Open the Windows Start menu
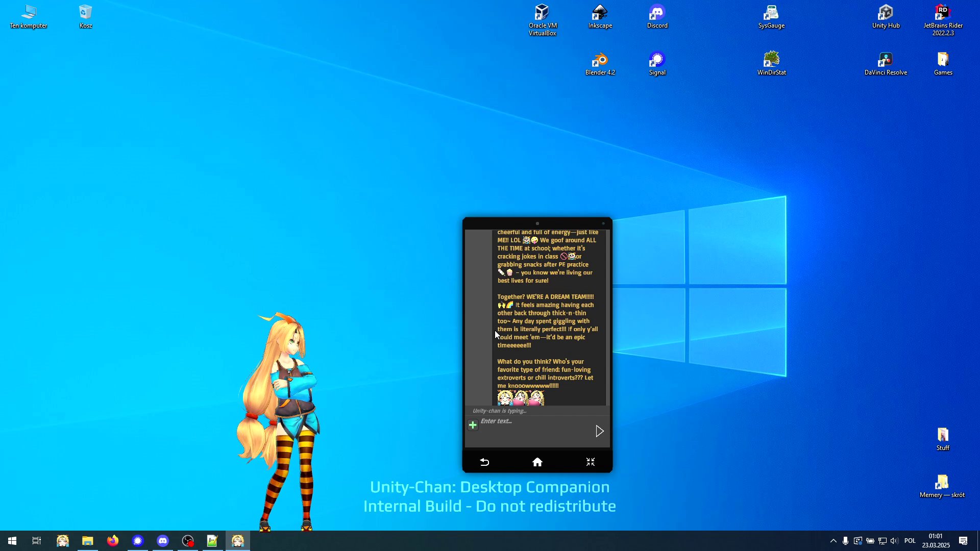This screenshot has width=980, height=551. 12,541
